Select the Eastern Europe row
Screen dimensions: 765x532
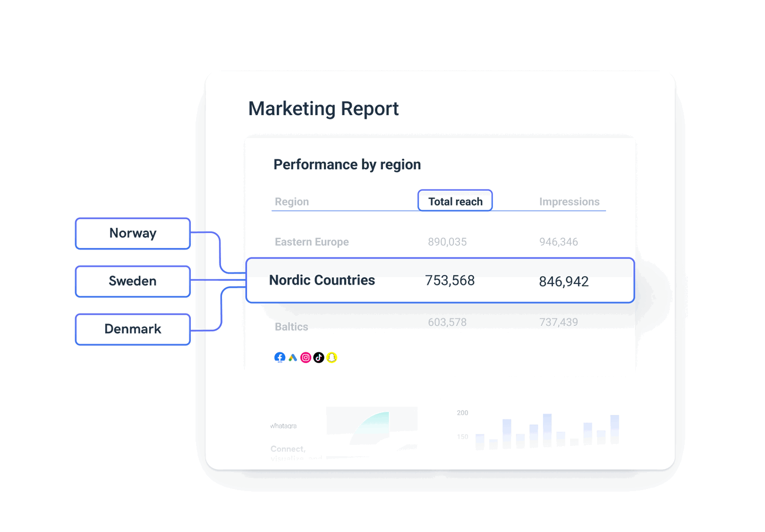tap(311, 242)
